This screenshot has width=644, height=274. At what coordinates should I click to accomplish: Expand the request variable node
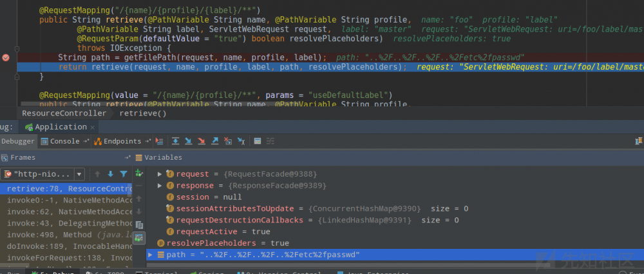pos(160,174)
